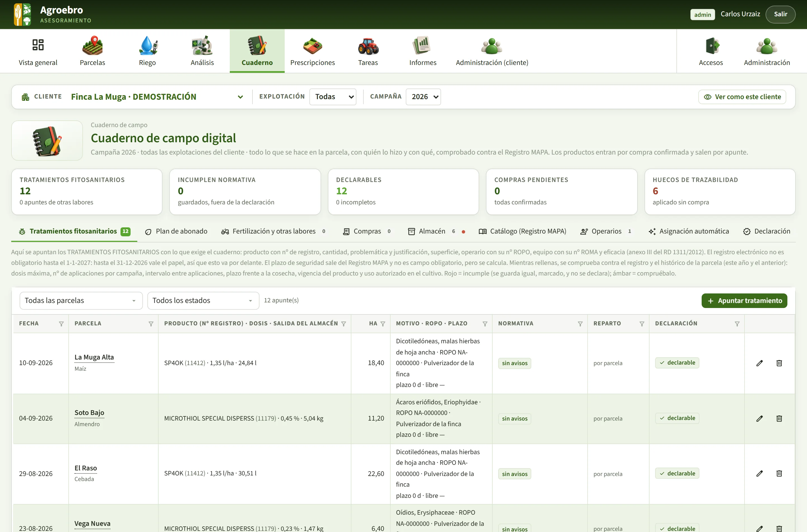Expand the Cliente Finca La Muga selector
807x532 pixels.
pyautogui.click(x=157, y=97)
